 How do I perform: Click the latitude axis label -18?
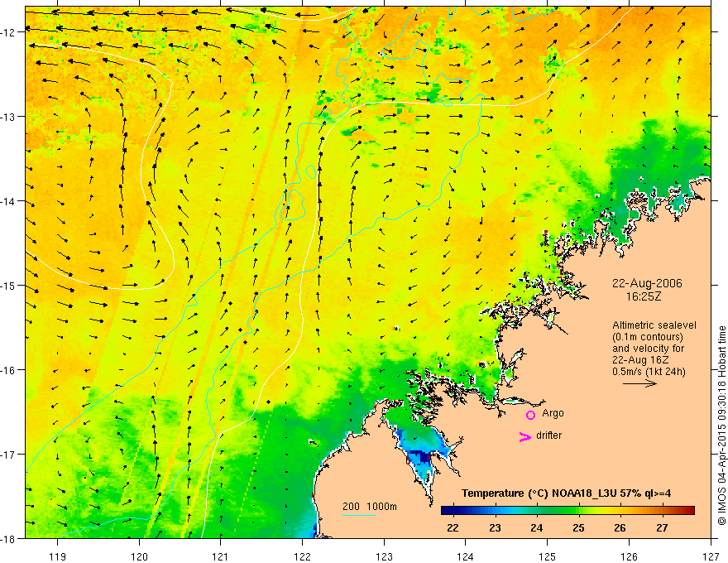click(x=10, y=539)
